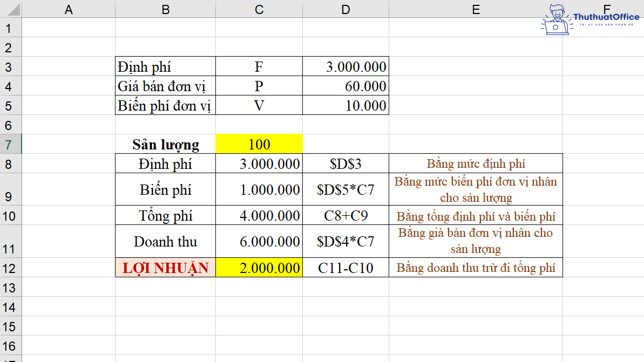
Task: Select the Sản lượng bold label cell
Action: (x=166, y=144)
